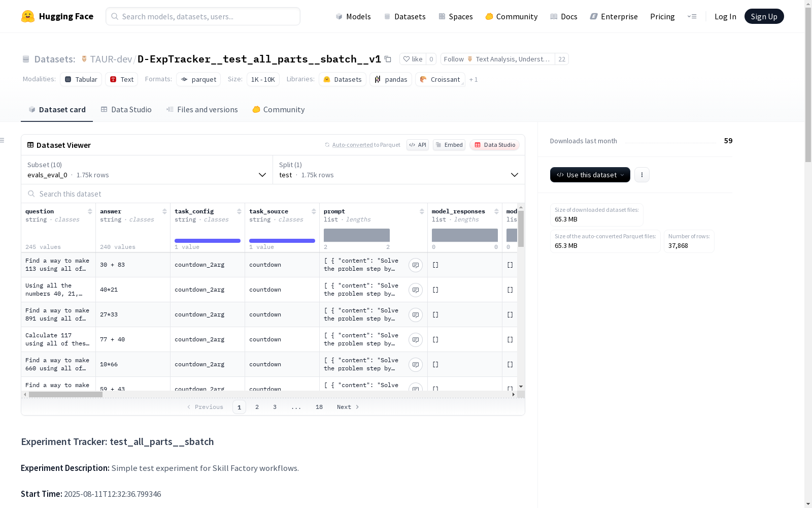Click the red Data Studio button

tap(495, 145)
